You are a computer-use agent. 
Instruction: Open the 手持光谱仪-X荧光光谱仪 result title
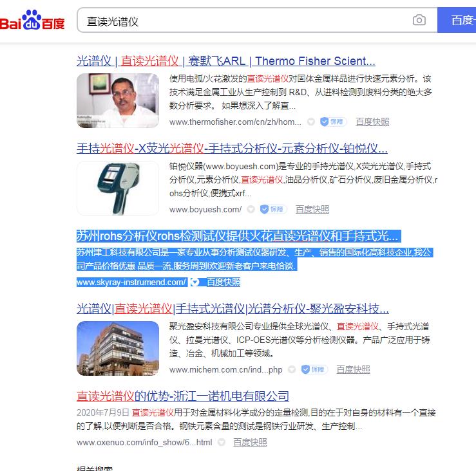[x=232, y=149]
